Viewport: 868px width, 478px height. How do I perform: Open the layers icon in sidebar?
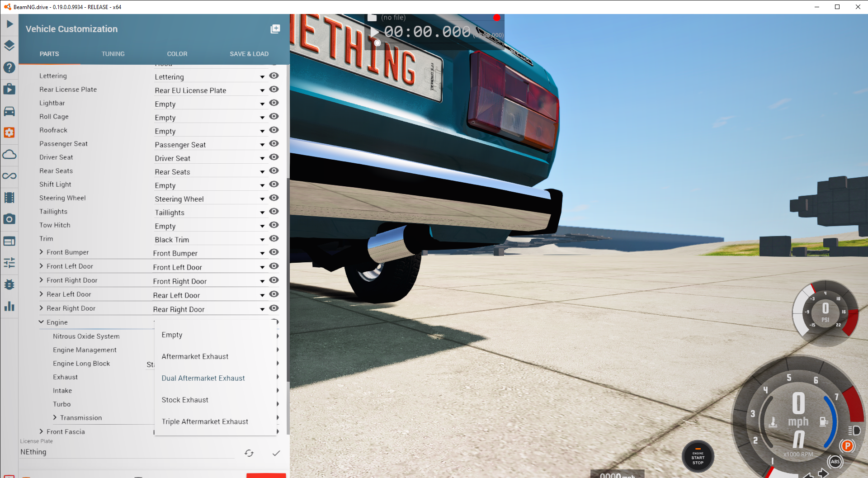(9, 45)
